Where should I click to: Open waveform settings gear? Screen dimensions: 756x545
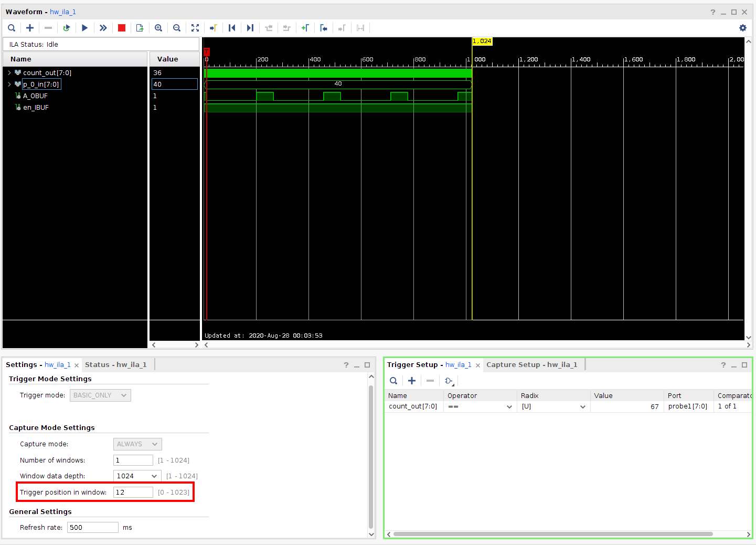743,28
